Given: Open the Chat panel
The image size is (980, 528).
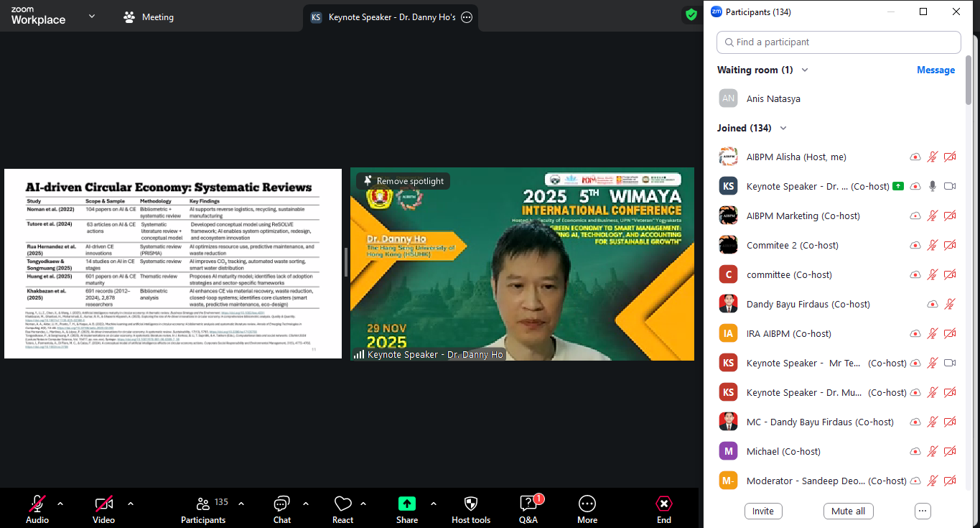Looking at the screenshot, I should coord(282,504).
